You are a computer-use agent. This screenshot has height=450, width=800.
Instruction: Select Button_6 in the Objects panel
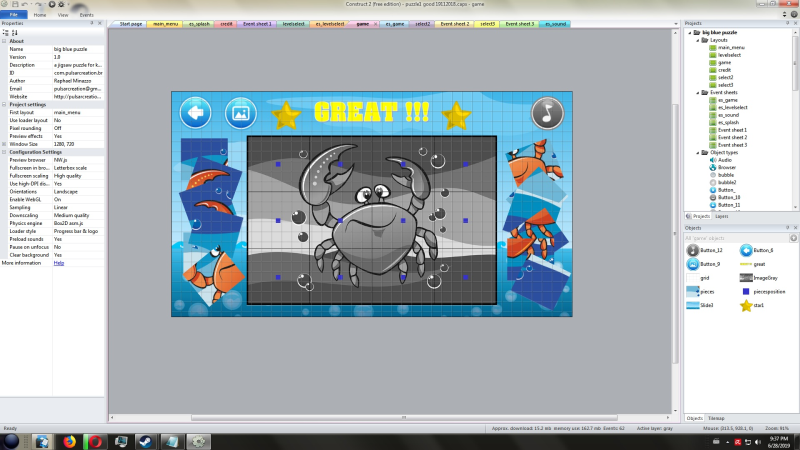[757, 250]
